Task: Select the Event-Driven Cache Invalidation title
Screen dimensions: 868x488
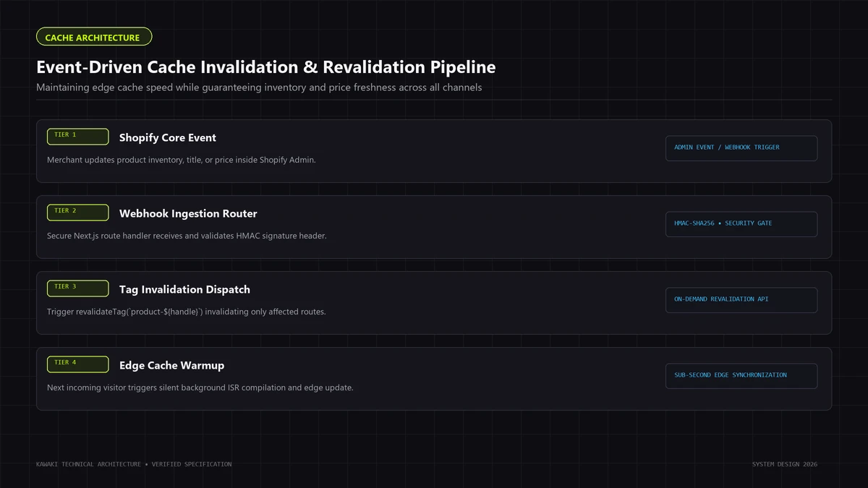Action: click(266, 67)
